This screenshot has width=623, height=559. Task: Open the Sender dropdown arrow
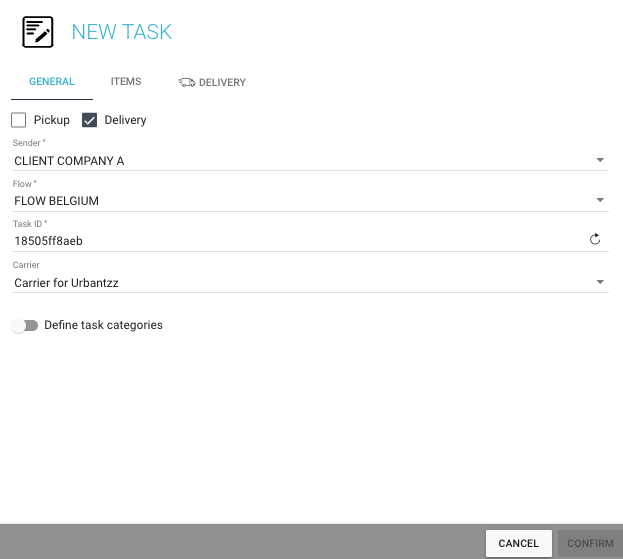coord(600,160)
